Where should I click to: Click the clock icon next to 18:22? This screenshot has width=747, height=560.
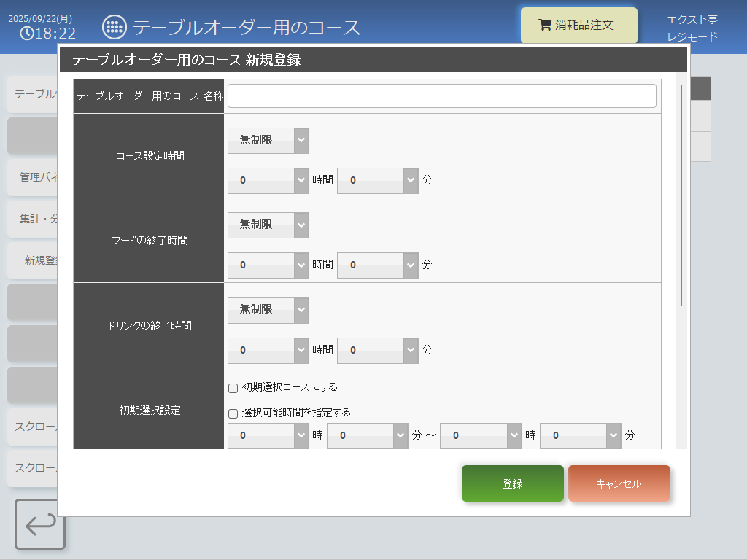point(26,34)
